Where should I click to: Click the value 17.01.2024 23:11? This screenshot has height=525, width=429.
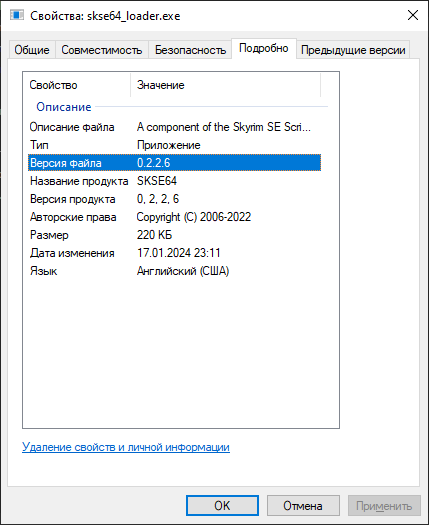179,253
